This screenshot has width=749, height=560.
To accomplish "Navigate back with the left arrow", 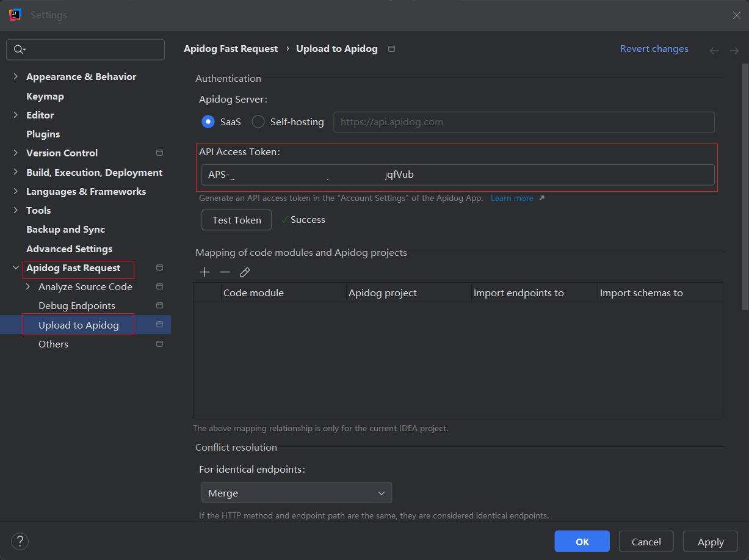I will [x=714, y=51].
